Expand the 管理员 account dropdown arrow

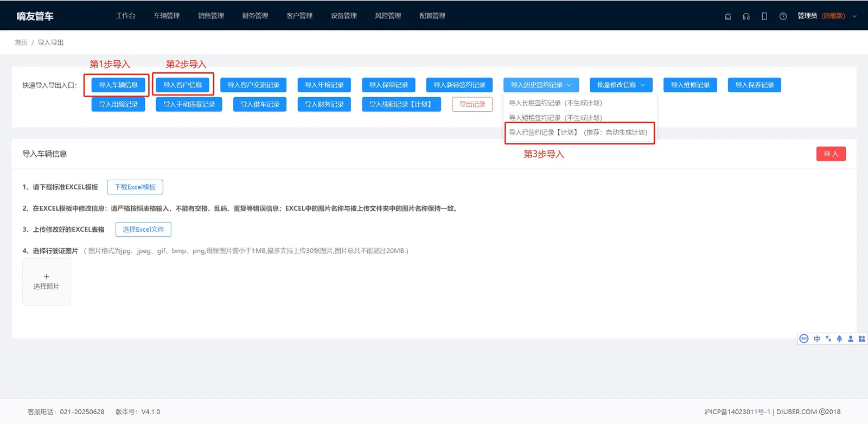click(x=854, y=16)
